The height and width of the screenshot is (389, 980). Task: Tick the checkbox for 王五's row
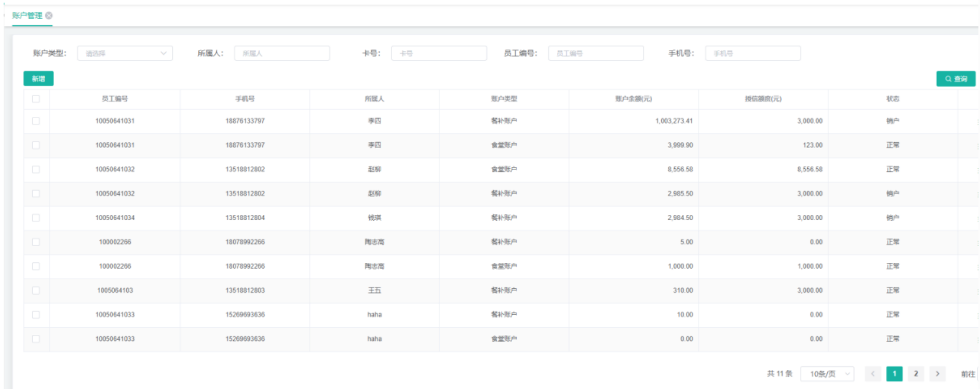(x=36, y=290)
